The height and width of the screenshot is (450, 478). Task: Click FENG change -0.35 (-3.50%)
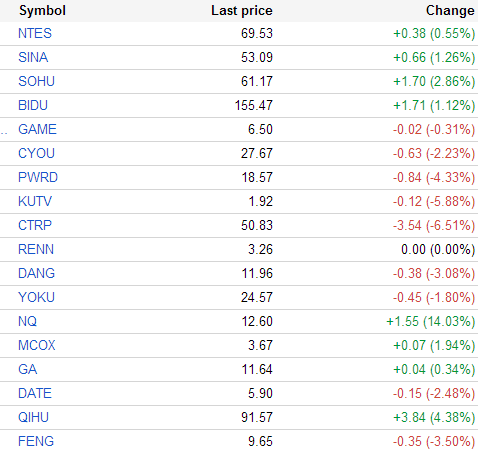coord(434,441)
